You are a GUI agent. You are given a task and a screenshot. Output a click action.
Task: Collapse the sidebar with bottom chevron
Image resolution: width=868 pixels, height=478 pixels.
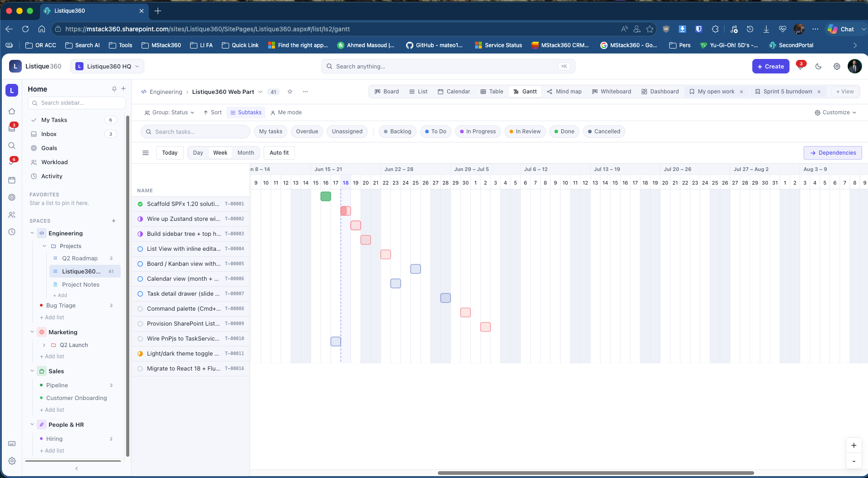[77, 468]
